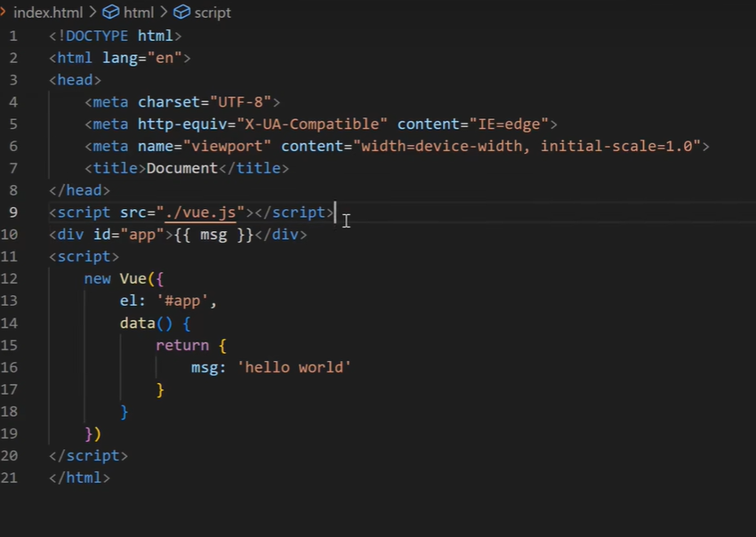
Task: Click the cube icon before html breadcrumb
Action: (x=111, y=12)
